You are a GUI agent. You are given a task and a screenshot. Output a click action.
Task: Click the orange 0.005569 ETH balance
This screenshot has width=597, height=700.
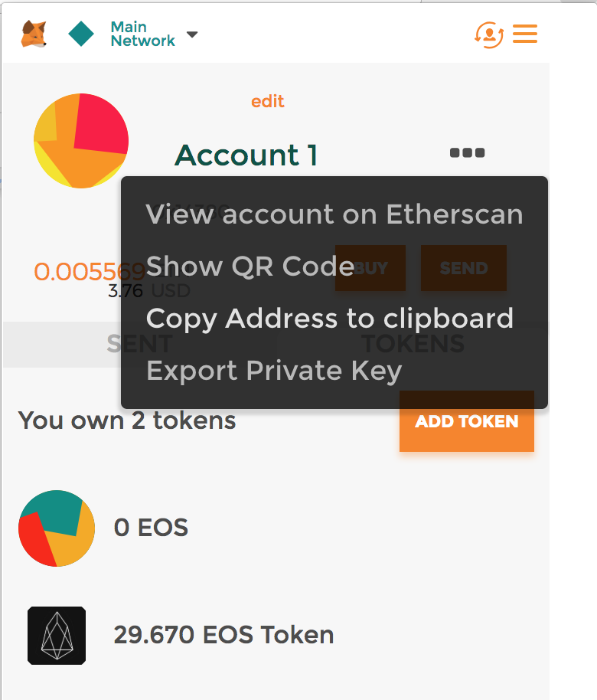coord(77,271)
